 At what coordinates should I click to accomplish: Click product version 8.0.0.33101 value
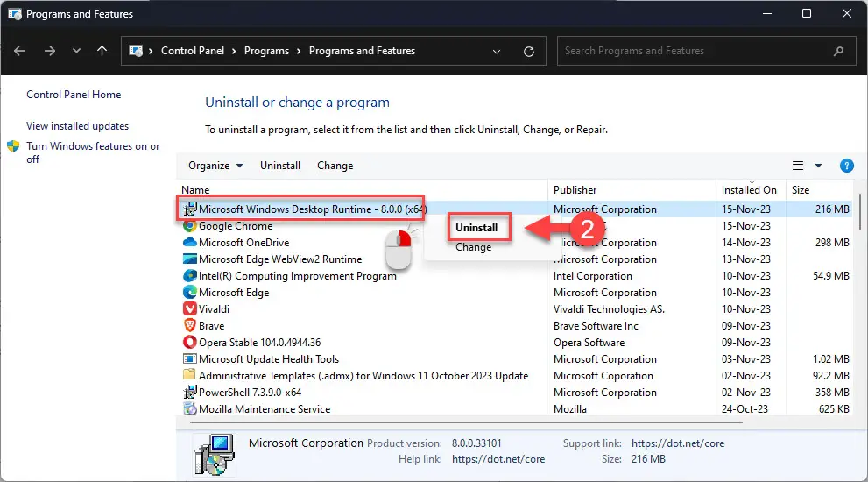(476, 443)
